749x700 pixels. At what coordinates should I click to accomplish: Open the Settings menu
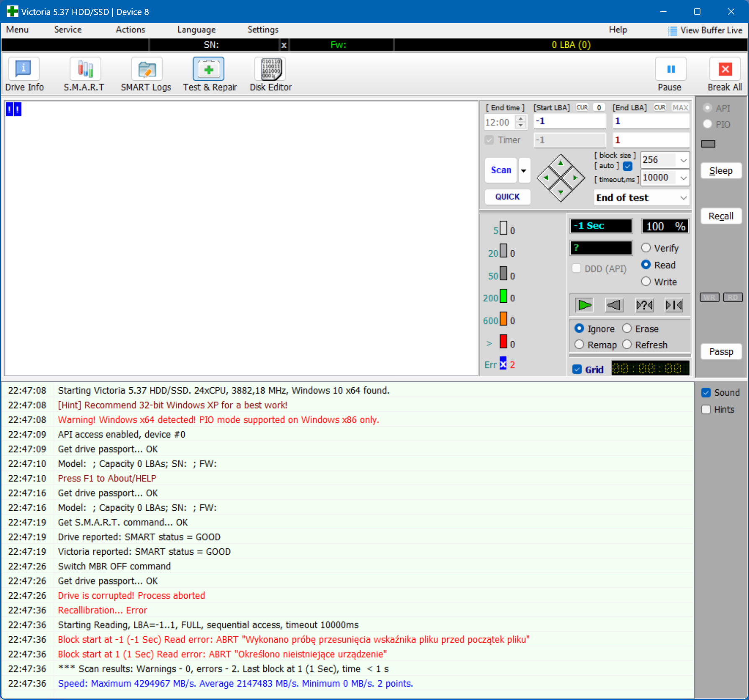point(263,30)
